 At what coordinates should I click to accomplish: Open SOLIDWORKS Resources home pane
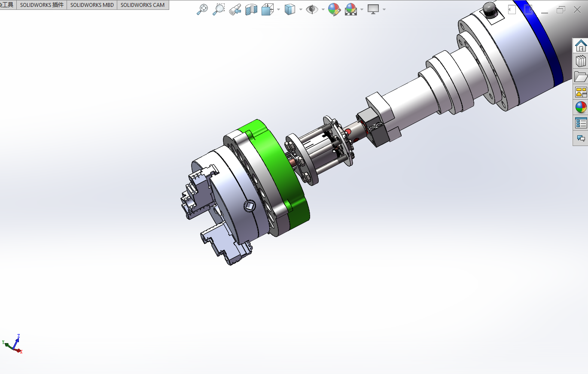click(x=581, y=46)
